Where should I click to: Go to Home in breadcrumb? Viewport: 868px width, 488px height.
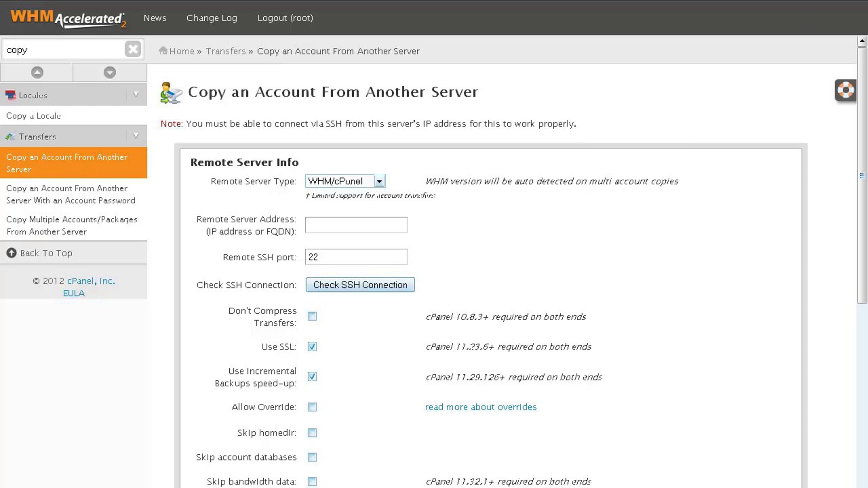click(x=182, y=51)
